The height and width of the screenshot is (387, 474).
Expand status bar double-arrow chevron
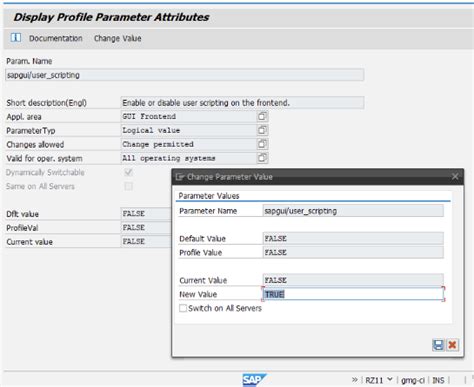355,380
